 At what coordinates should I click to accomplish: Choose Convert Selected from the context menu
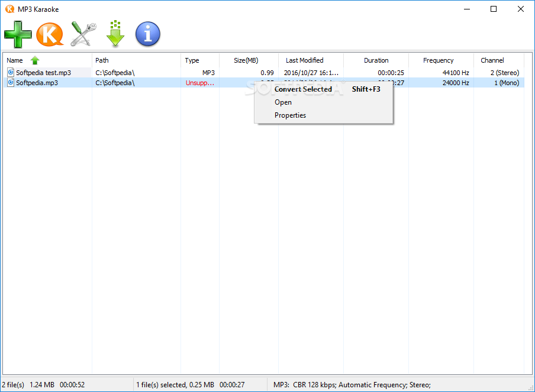point(303,89)
